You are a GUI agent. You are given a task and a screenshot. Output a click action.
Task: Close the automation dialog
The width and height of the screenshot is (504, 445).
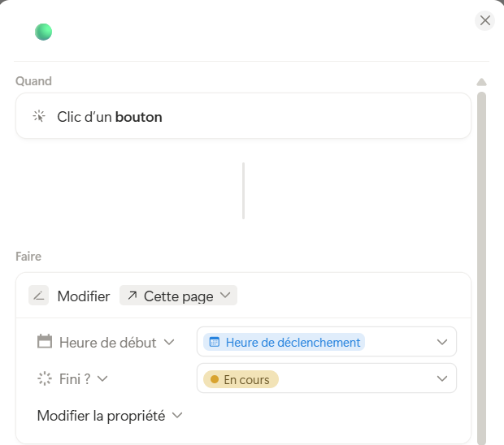click(485, 20)
